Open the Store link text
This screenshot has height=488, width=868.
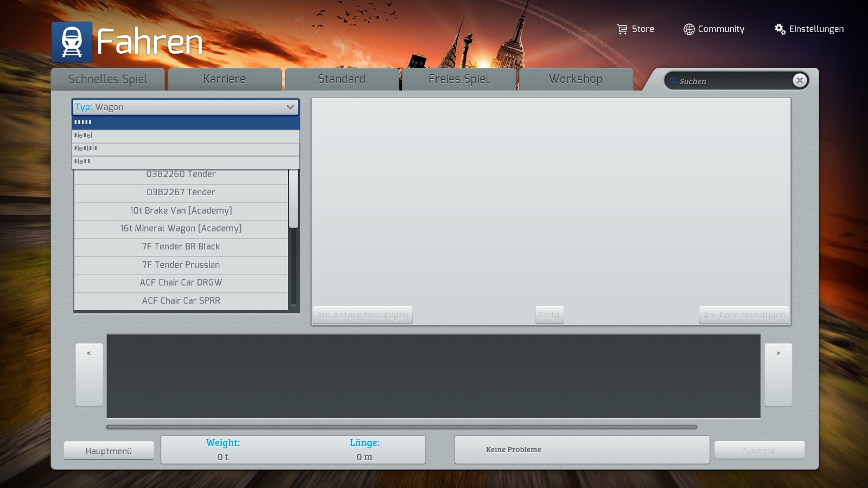(x=643, y=29)
